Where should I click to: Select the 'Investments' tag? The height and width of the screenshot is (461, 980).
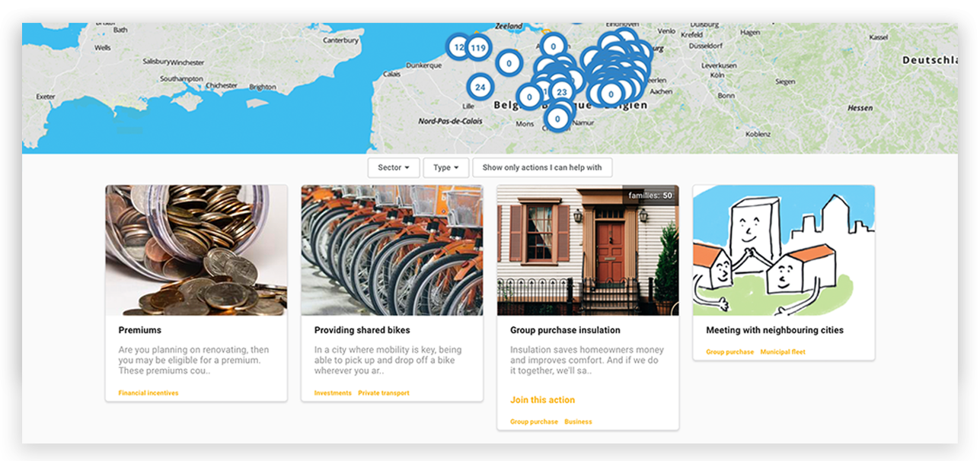[333, 393]
